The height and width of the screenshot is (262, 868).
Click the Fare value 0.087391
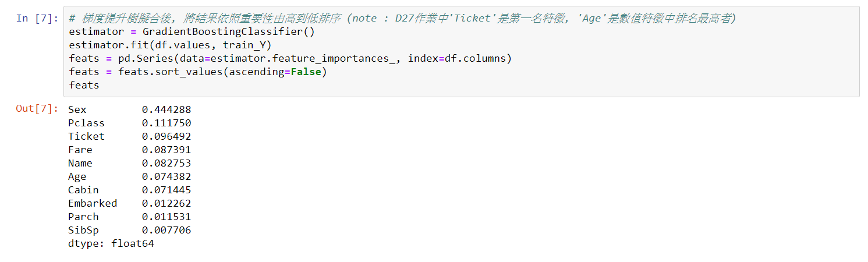[166, 150]
